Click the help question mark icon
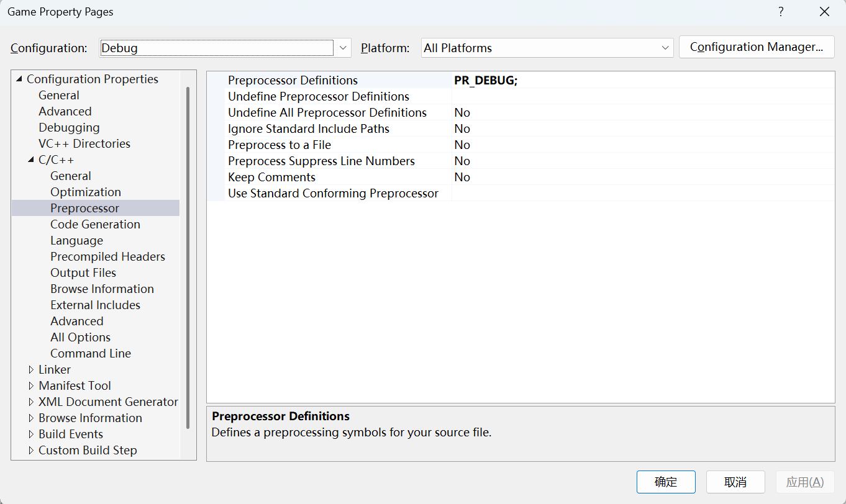The image size is (846, 504). 781,12
